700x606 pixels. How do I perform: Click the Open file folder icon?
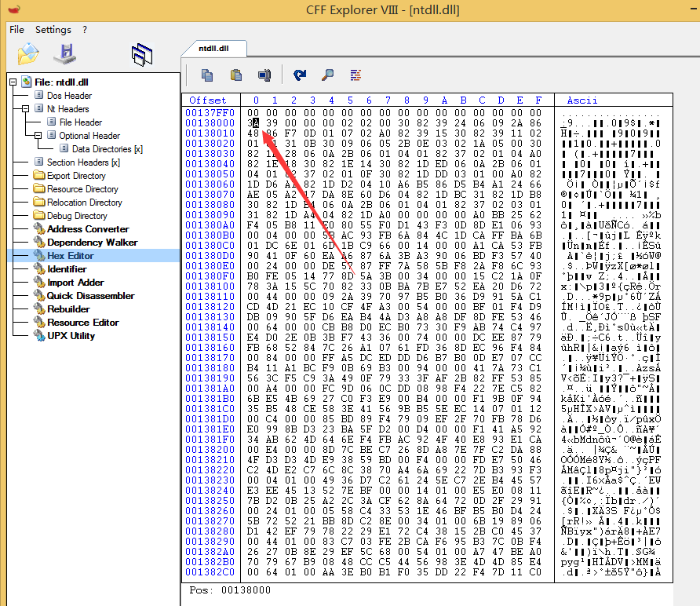pos(28,53)
